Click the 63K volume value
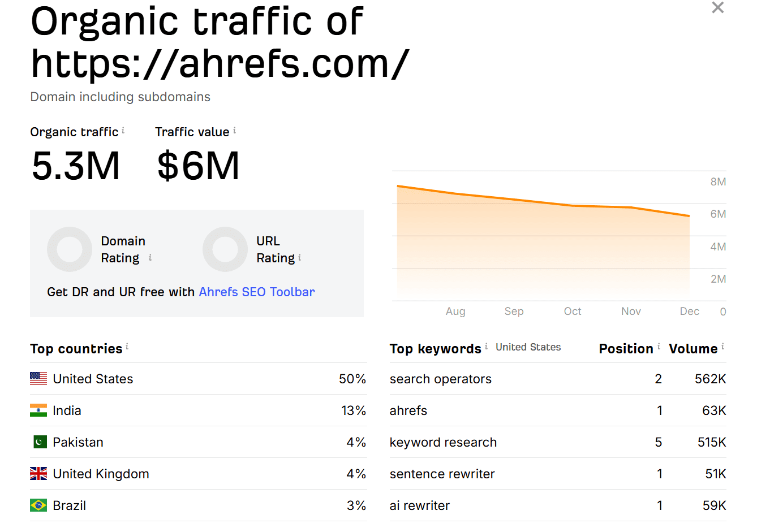757x532 pixels. (714, 410)
